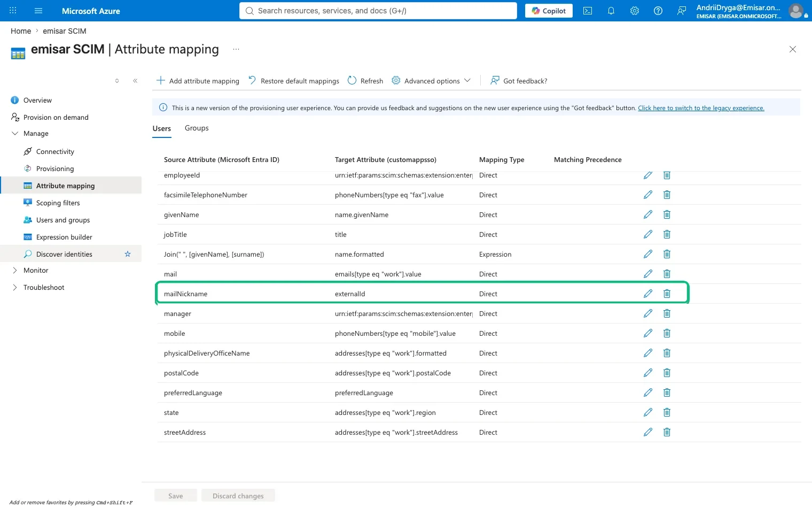Delete the mail mapping row
This screenshot has width=812, height=508.
(x=667, y=274)
